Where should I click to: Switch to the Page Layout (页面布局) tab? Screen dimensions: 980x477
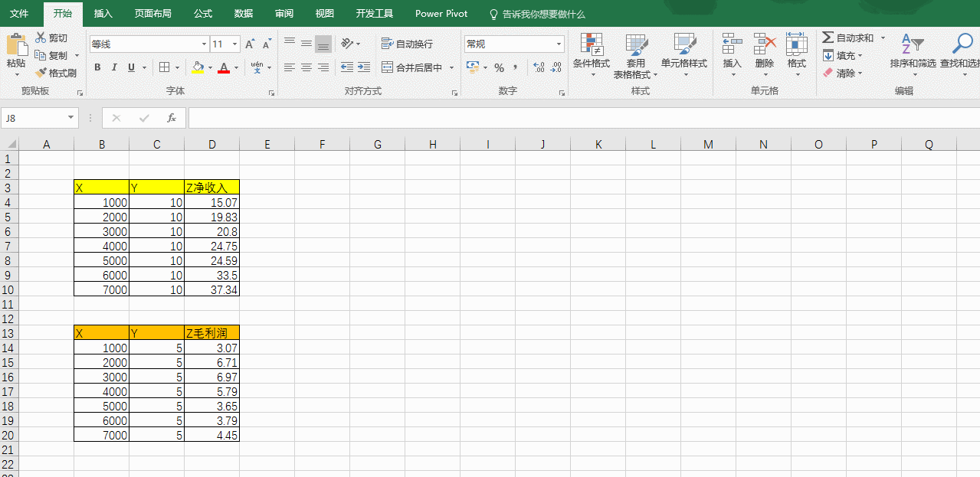click(152, 14)
